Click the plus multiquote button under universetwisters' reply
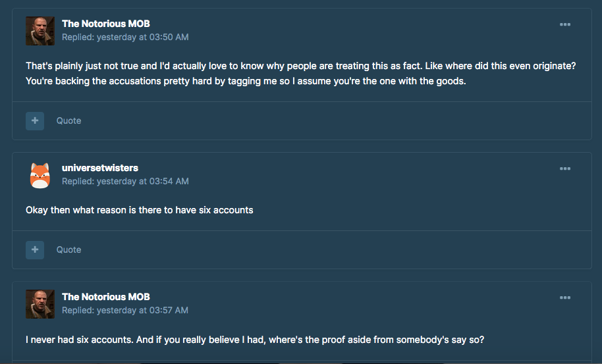Viewport: 602px width, 364px height. 35,249
